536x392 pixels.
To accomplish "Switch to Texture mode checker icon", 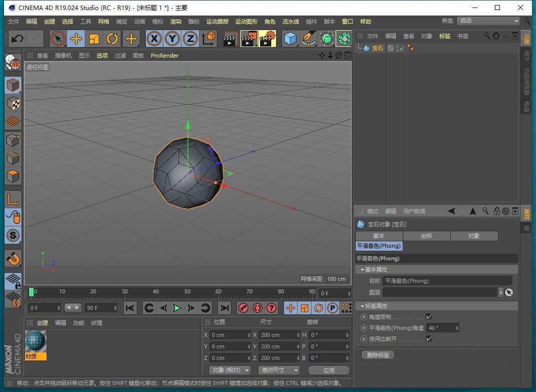I will (13, 103).
